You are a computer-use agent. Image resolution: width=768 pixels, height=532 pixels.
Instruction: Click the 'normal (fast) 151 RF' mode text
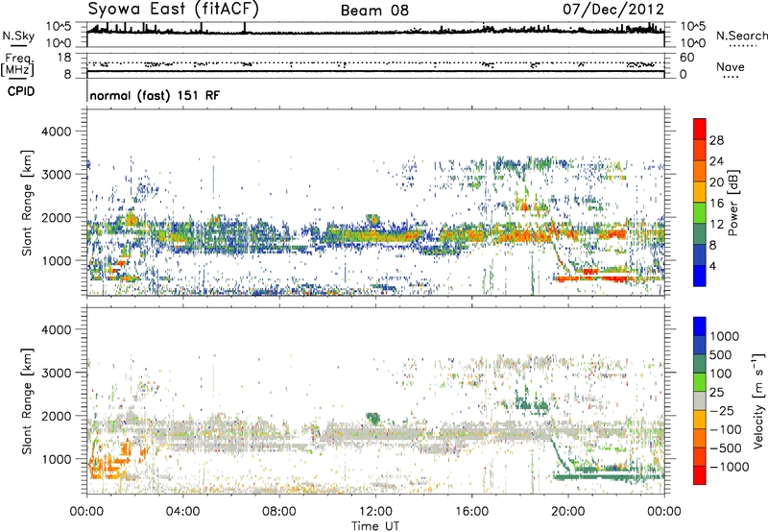(x=155, y=95)
